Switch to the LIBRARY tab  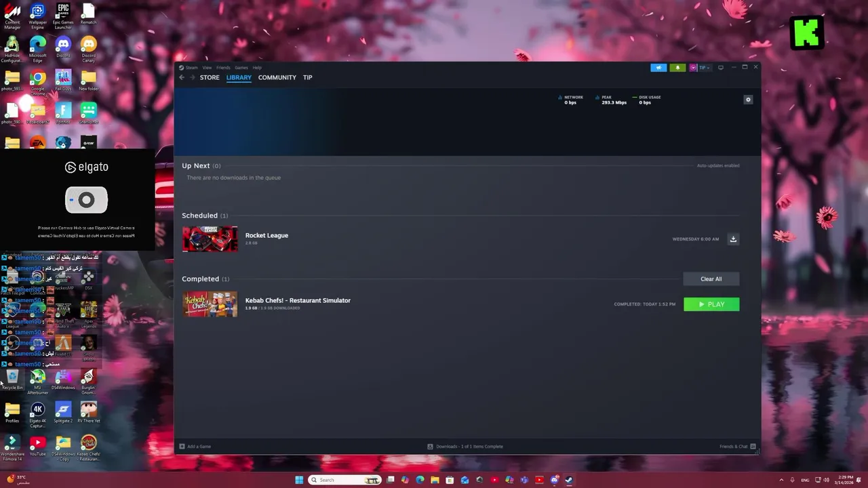[239, 77]
